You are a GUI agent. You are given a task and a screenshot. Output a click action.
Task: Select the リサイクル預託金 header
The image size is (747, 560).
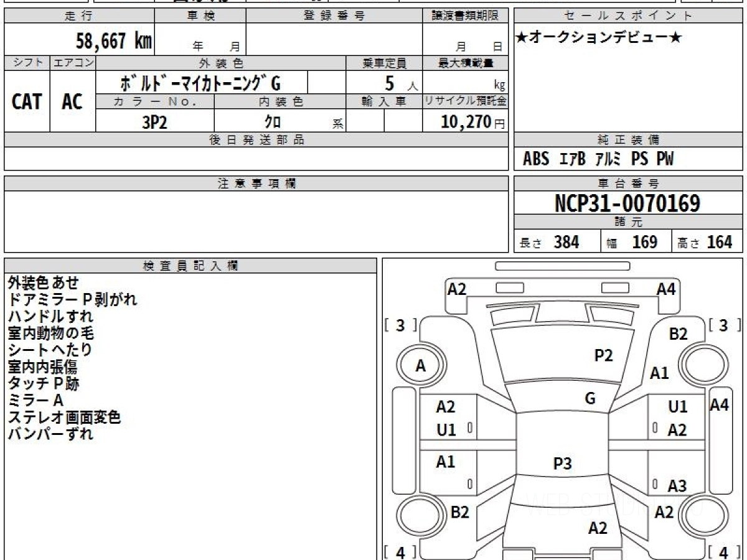(465, 101)
